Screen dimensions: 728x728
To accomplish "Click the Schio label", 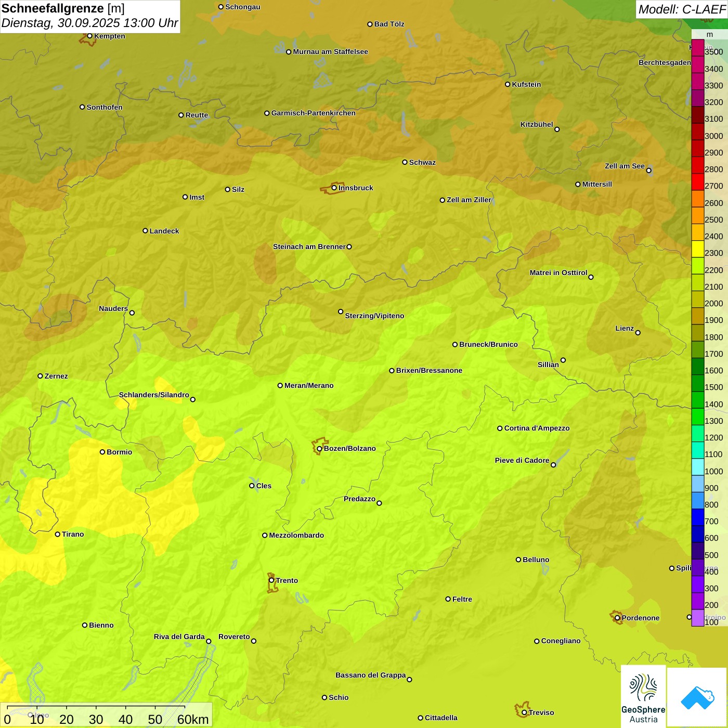I will pos(339,697).
